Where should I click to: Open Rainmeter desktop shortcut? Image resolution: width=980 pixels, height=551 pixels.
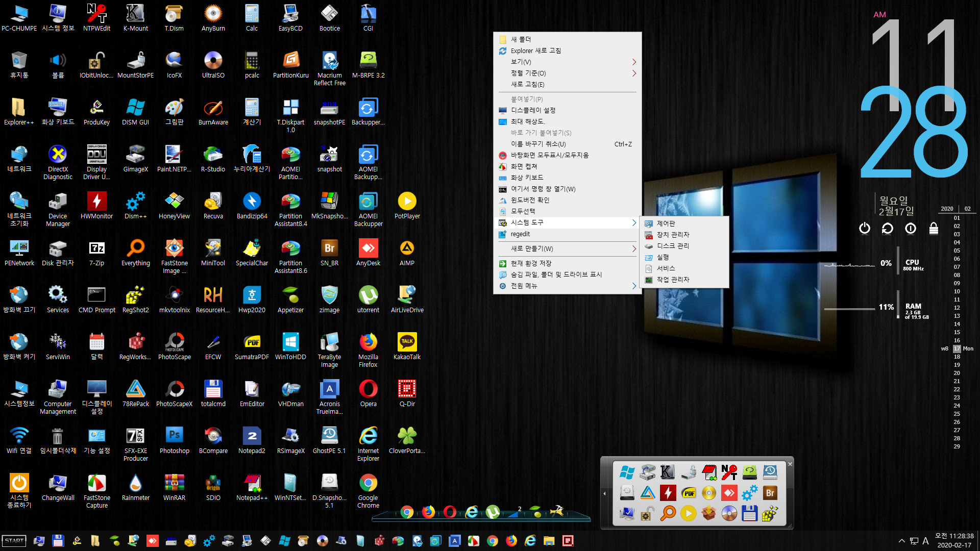coord(135,487)
